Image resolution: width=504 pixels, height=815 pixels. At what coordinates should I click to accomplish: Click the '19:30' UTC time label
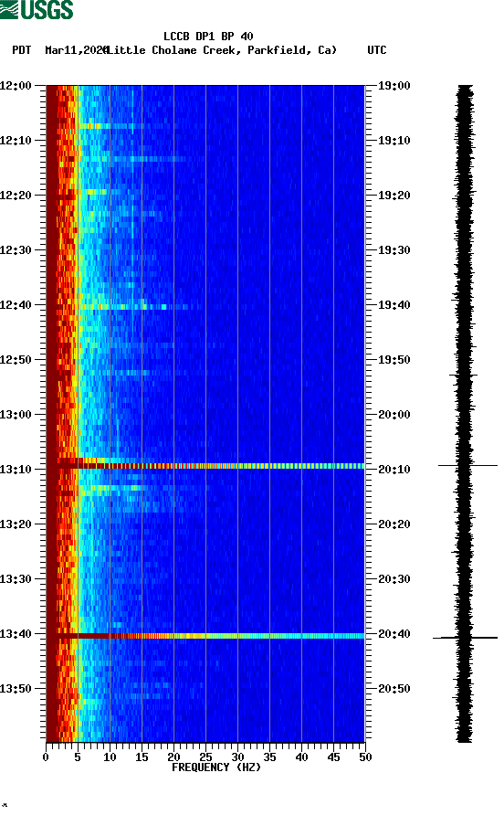point(394,250)
